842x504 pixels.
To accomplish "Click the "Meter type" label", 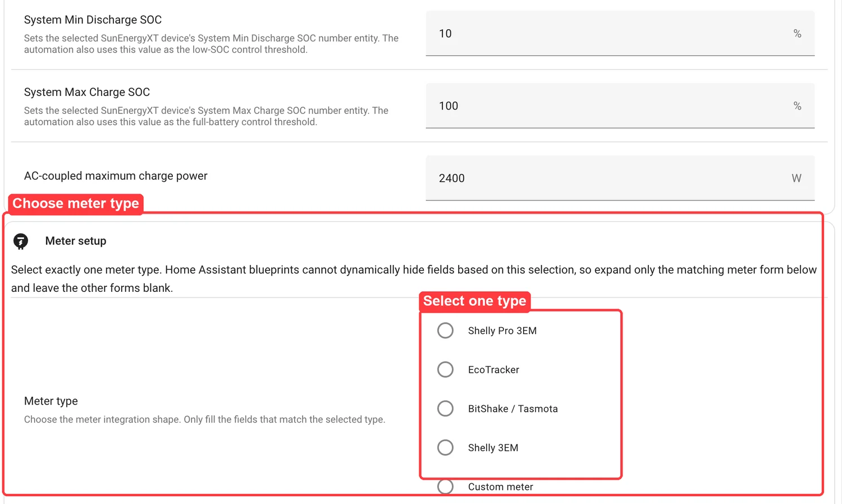I will coord(51,401).
